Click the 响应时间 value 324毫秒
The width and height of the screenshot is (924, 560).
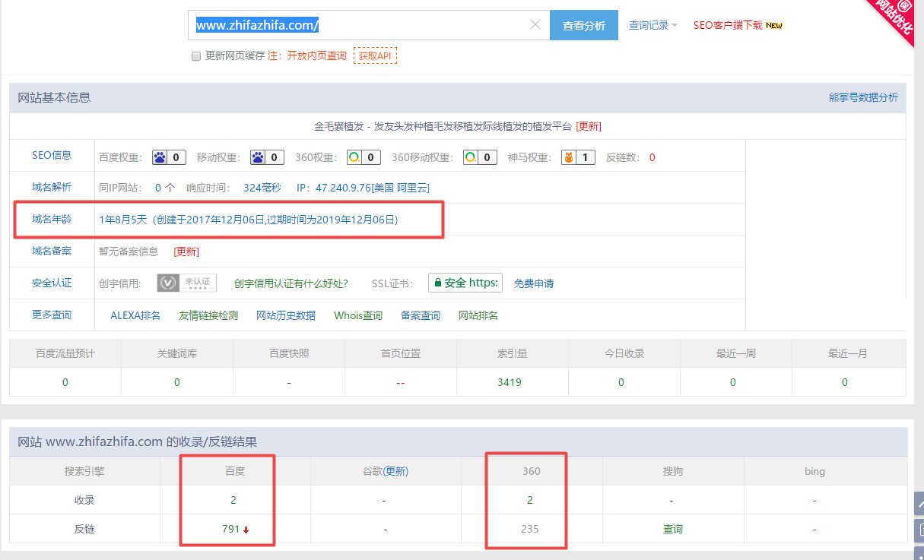click(x=262, y=188)
